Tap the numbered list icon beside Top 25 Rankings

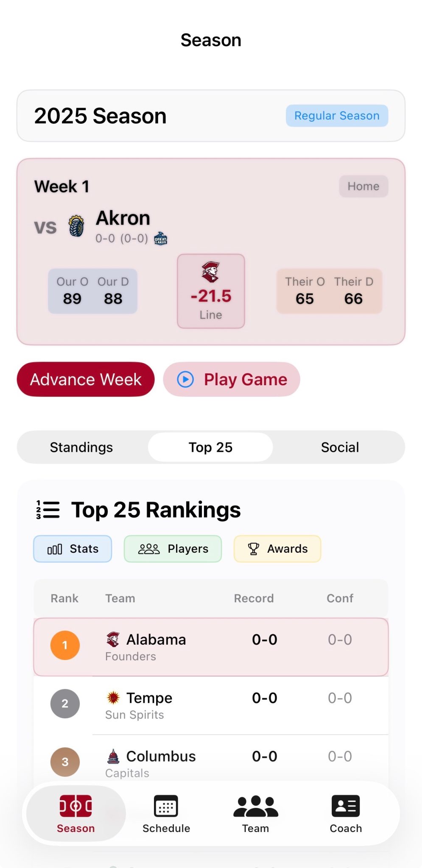(48, 510)
